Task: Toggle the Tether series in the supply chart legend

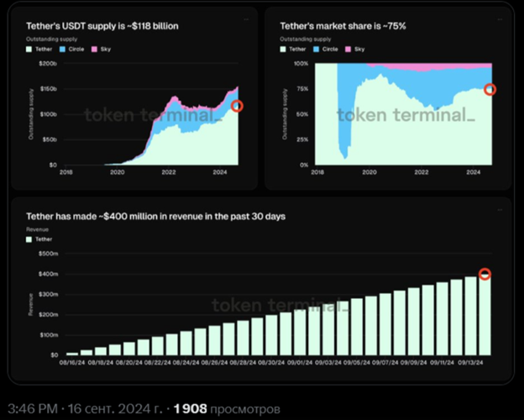Action: 39,50
